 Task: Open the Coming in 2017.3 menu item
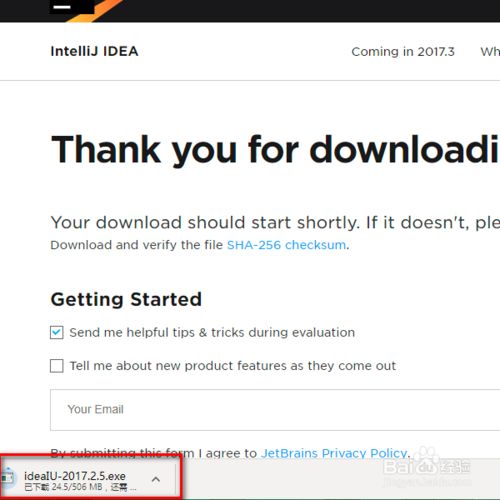point(403,52)
